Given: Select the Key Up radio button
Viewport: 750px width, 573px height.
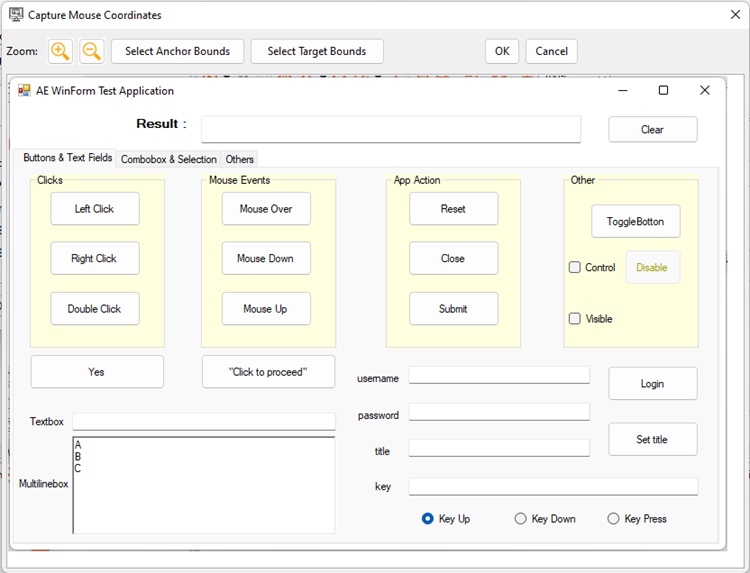Looking at the screenshot, I should coord(428,519).
